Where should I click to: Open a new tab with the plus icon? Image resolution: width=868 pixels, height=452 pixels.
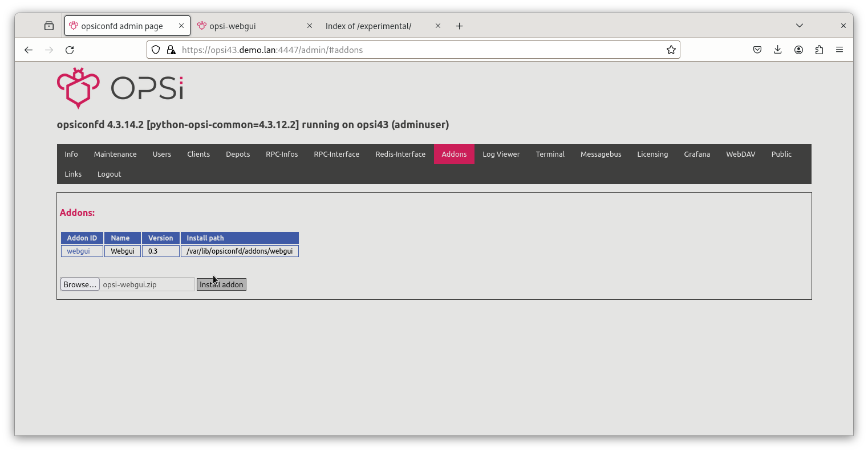[x=460, y=26]
